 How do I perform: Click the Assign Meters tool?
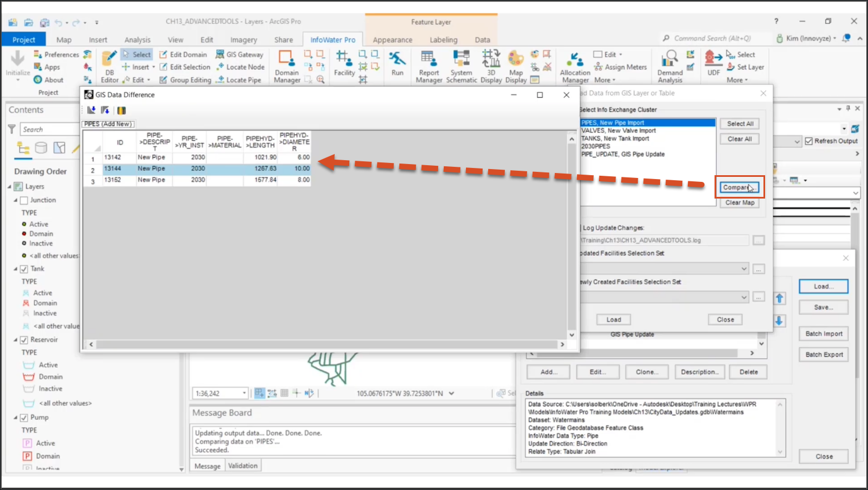(x=620, y=67)
